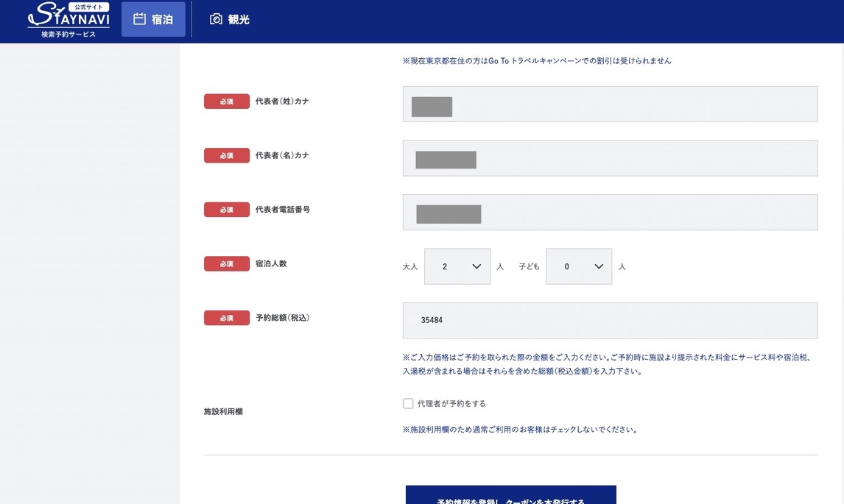
Task: Open the 子ども children count dropdown
Action: click(x=579, y=266)
